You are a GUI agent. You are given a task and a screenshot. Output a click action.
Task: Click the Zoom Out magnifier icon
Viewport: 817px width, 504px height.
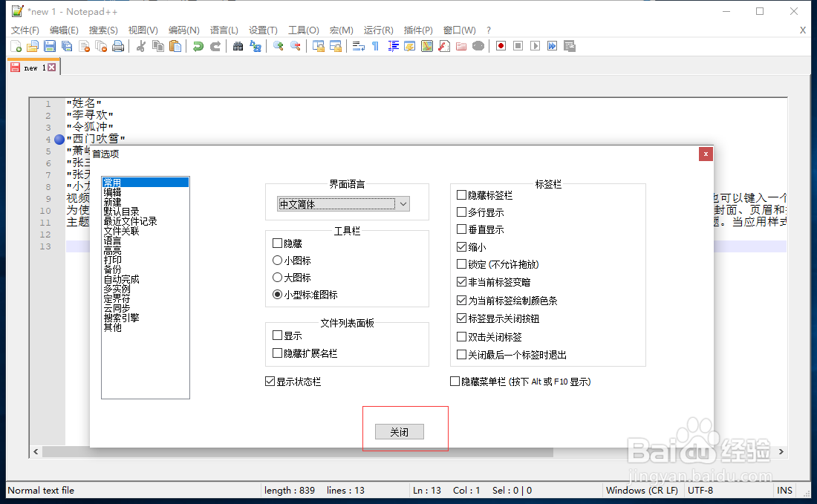[x=296, y=46]
